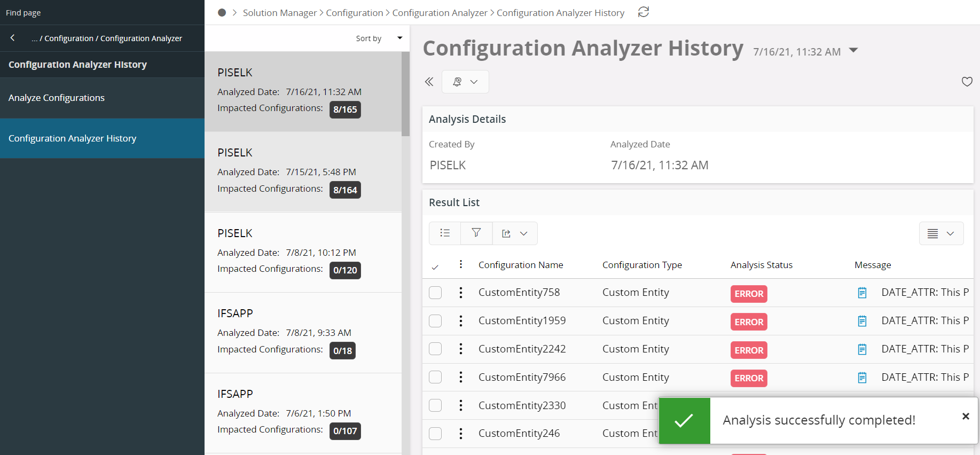
Task: Click the refresh icon beside the breadcrumb
Action: pyautogui.click(x=643, y=12)
